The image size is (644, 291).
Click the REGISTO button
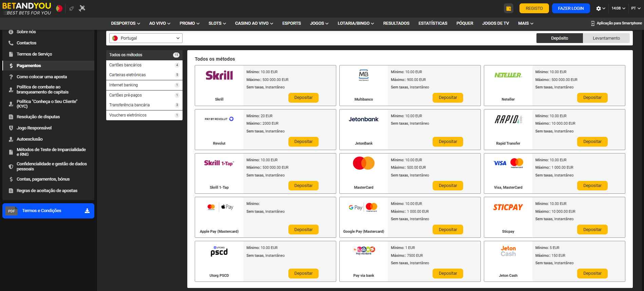tap(534, 8)
